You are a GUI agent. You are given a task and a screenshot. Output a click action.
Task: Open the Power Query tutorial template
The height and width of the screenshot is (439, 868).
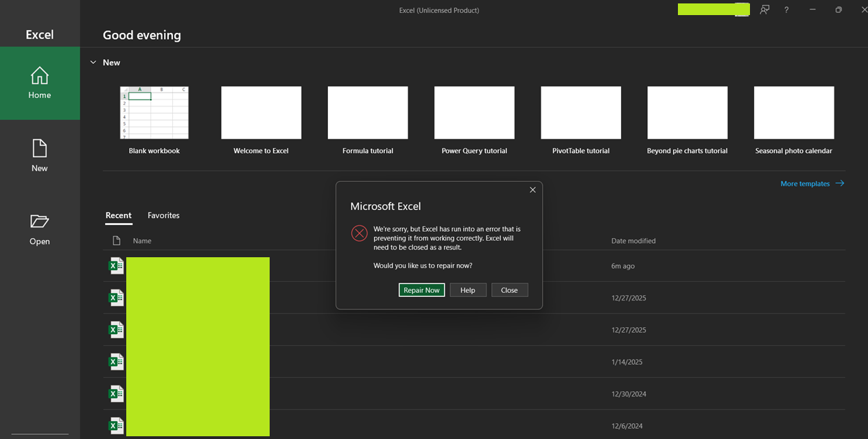[x=474, y=112]
